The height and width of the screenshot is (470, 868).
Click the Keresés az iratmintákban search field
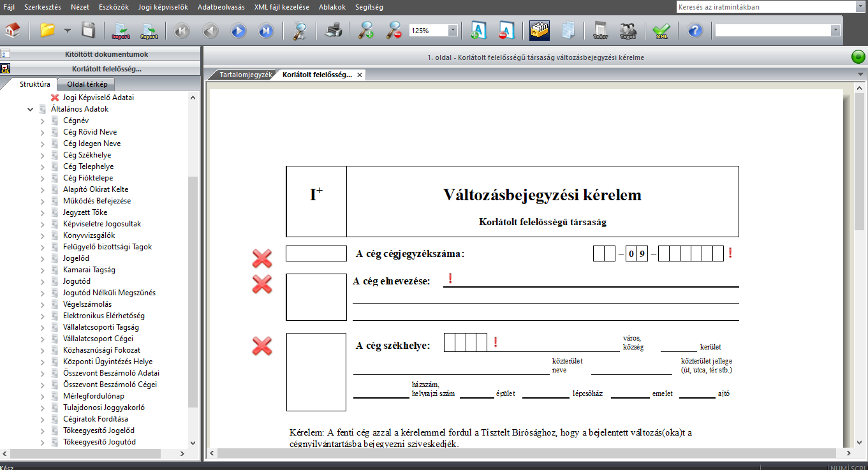(764, 7)
